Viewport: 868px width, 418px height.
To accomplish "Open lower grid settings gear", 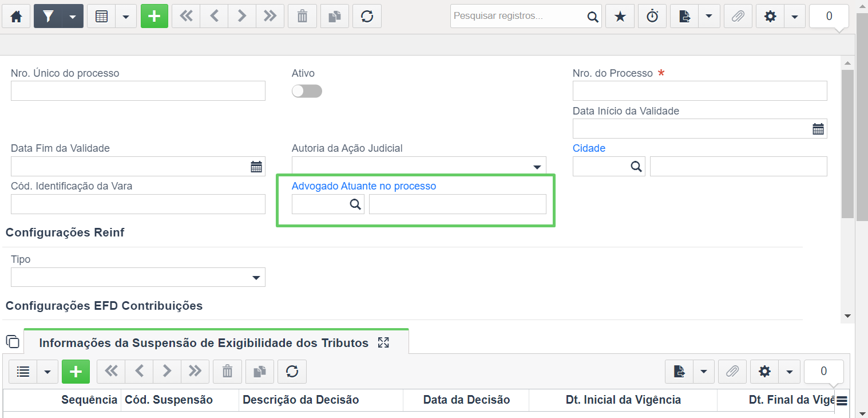I will pos(764,372).
